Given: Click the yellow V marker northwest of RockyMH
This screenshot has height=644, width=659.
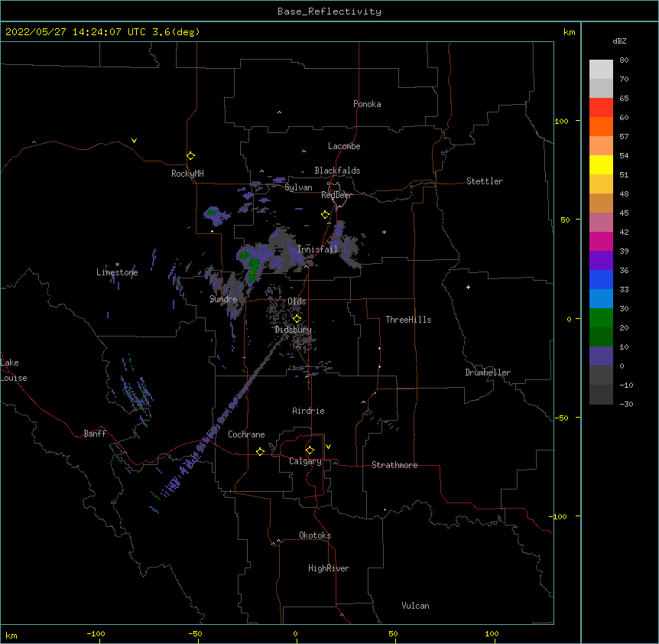Looking at the screenshot, I should tap(134, 141).
